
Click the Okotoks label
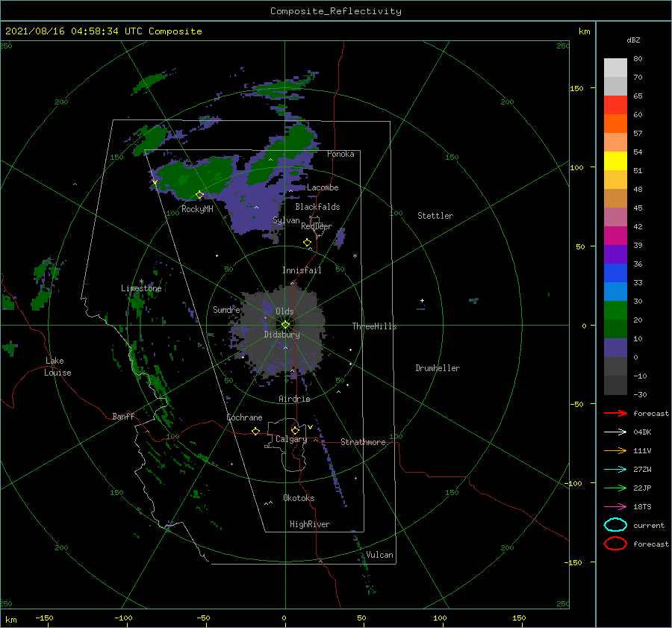[299, 498]
